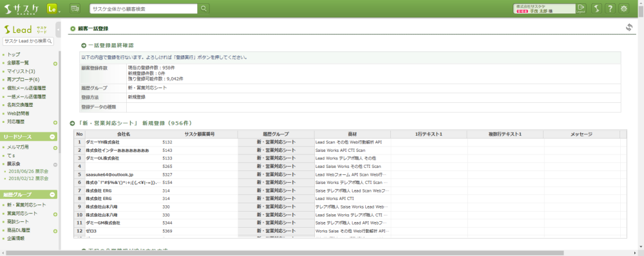The width and height of the screenshot is (644, 256).
Task: Click the サスケ顧客番号 column header
Action: (200, 134)
